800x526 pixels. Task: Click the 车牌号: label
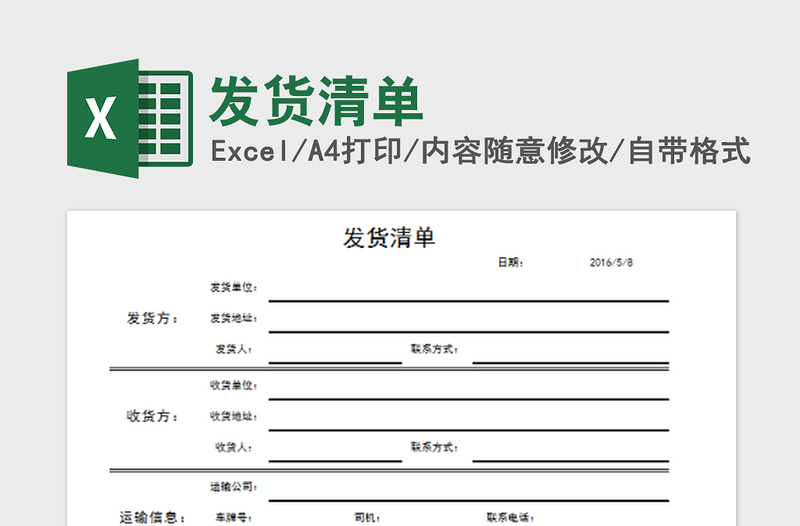click(234, 517)
